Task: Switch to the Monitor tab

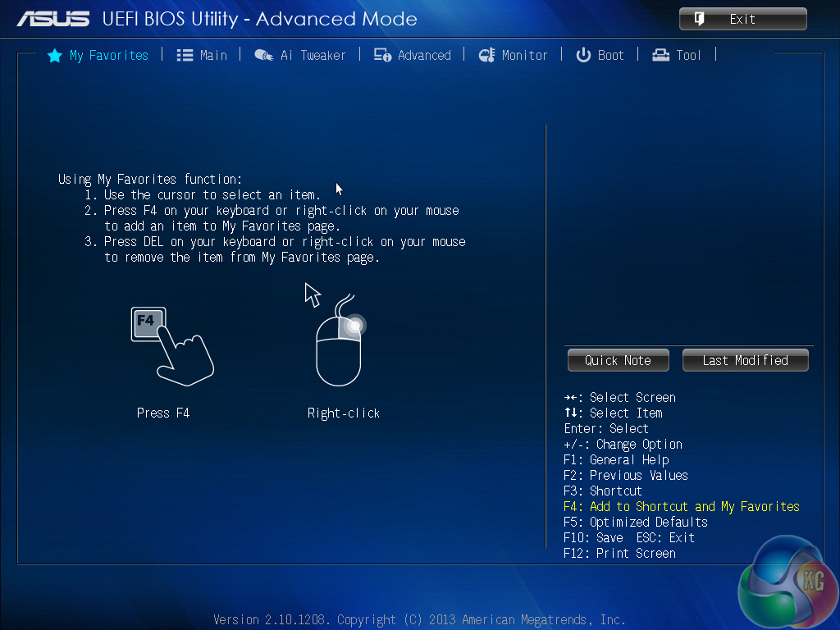Action: coord(514,55)
